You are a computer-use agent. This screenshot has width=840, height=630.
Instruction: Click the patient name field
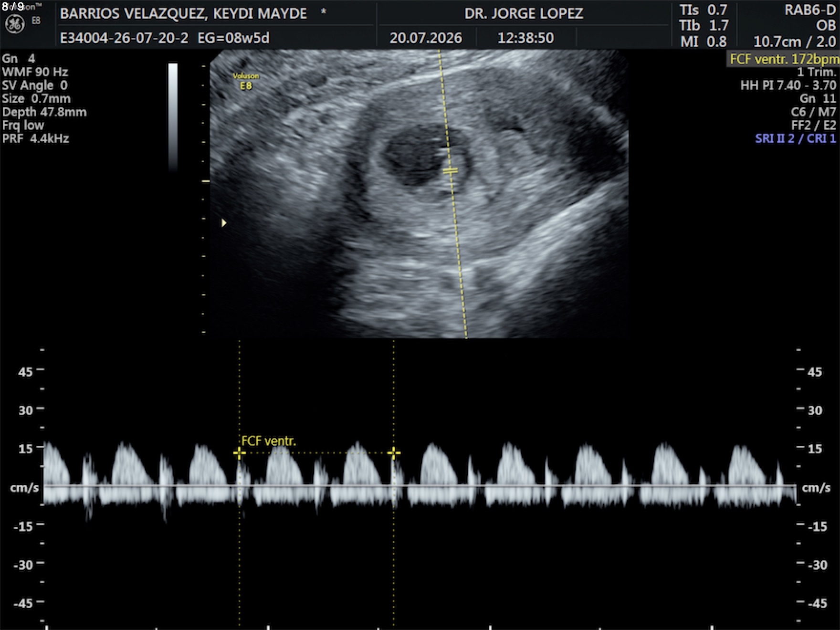coord(183,13)
